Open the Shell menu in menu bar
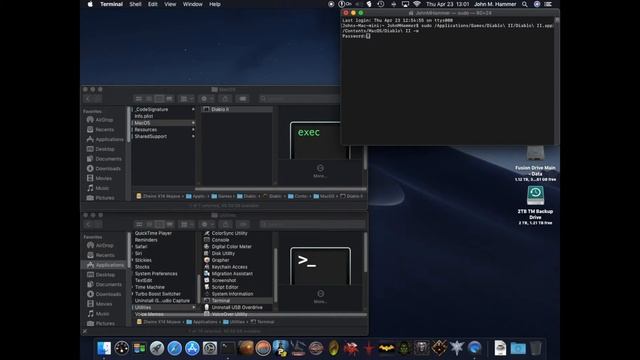The image size is (640, 360). click(135, 4)
